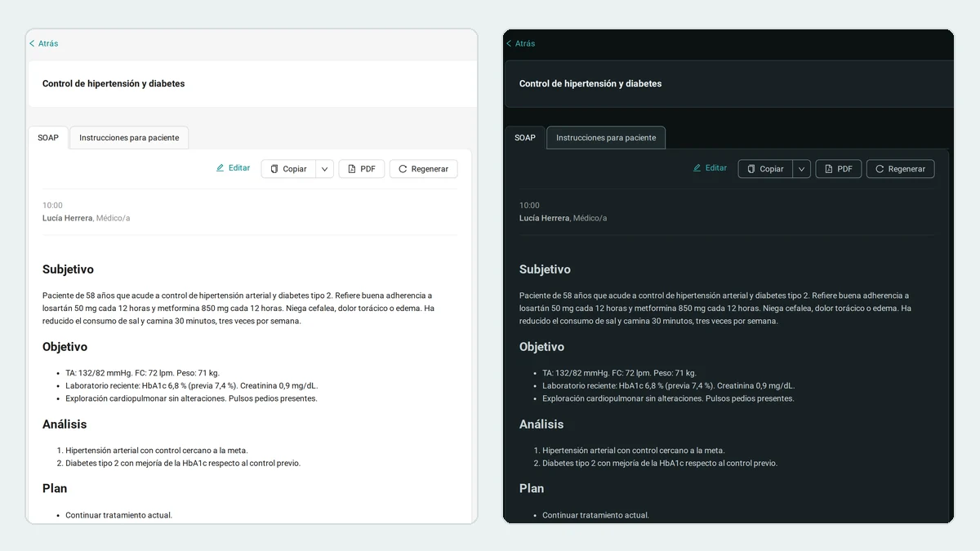Open Instrucciones para paciente tab, dark panel
980x551 pixels.
coord(606,138)
